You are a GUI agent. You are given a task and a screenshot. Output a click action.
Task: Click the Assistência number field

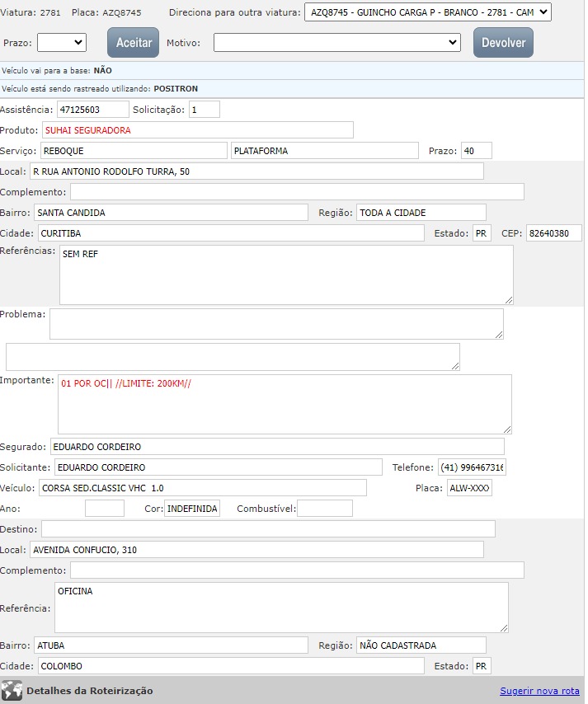click(x=92, y=109)
